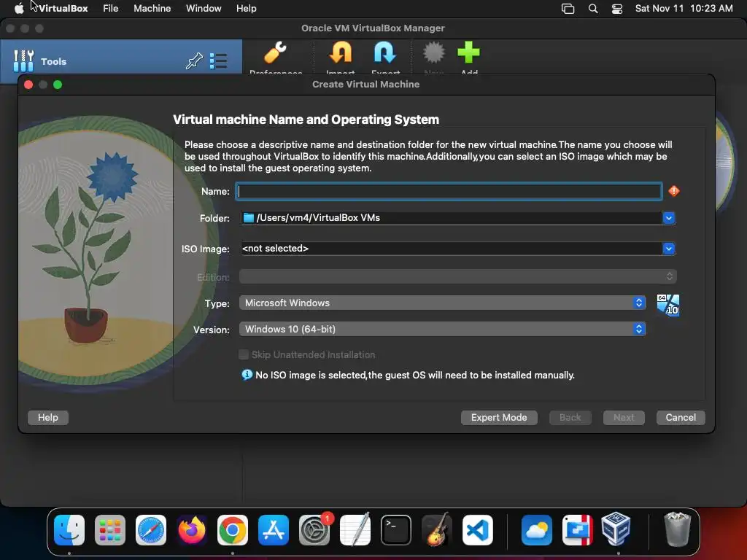
Task: Open the Preferences wrench icon in VirtualBox Manager
Action: [275, 52]
